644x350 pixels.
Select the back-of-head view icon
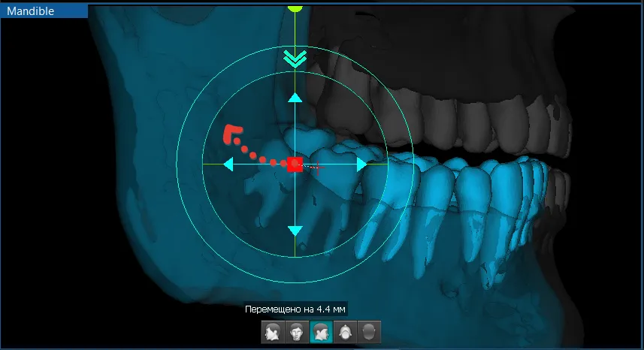coord(368,331)
